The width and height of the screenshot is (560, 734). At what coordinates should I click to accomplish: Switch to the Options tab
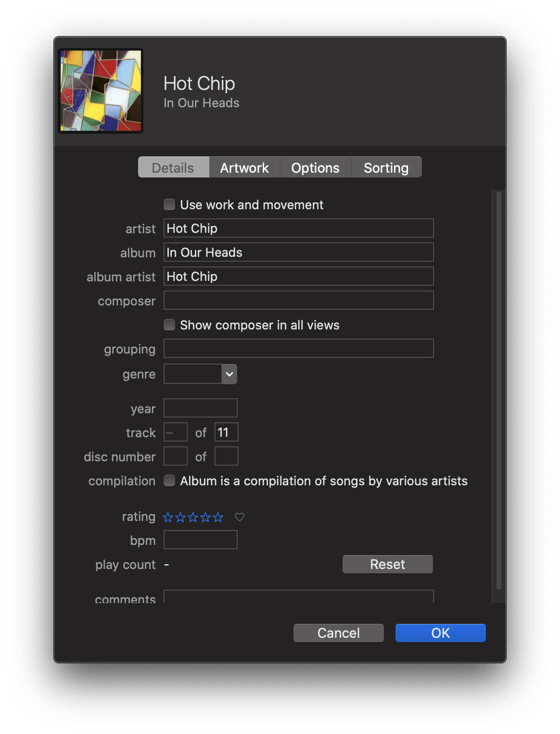coord(316,167)
